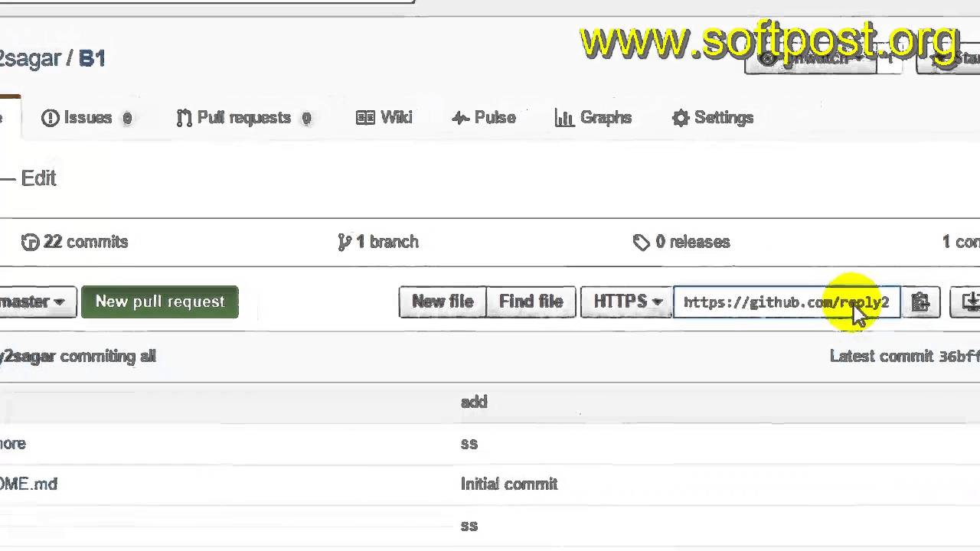Viewport: 980px width, 551px height.
Task: Open the B1 repository name link
Action: [x=92, y=58]
